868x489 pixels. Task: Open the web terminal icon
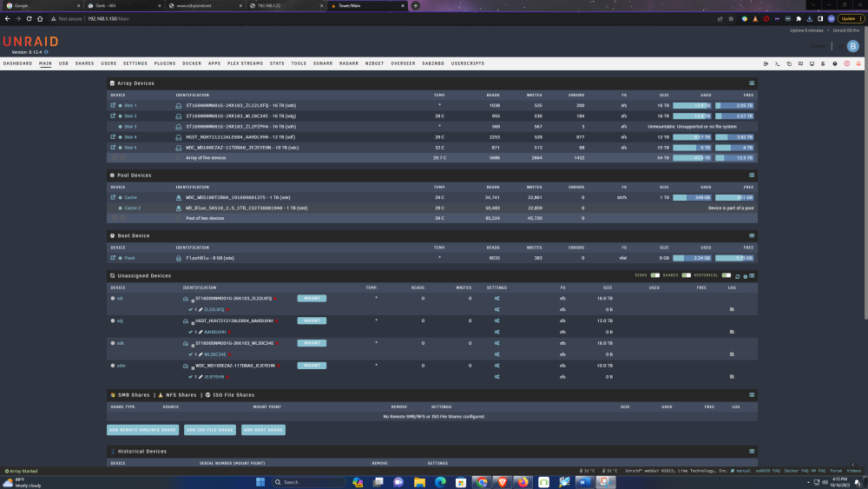[x=777, y=63]
